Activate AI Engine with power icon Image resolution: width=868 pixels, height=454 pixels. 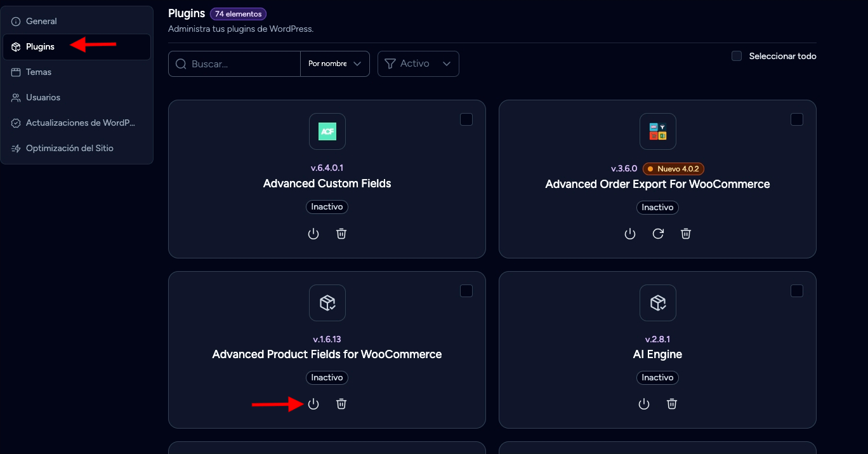tap(644, 404)
